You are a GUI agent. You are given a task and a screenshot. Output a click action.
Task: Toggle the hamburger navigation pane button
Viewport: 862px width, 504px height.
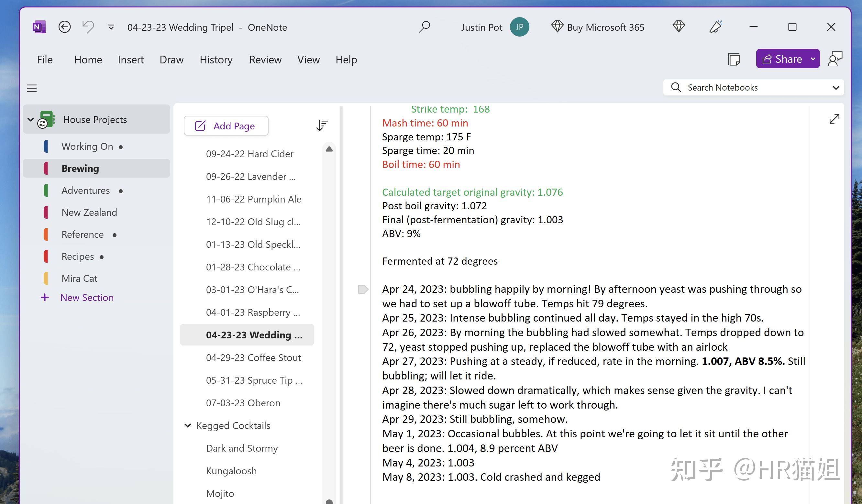click(x=32, y=88)
